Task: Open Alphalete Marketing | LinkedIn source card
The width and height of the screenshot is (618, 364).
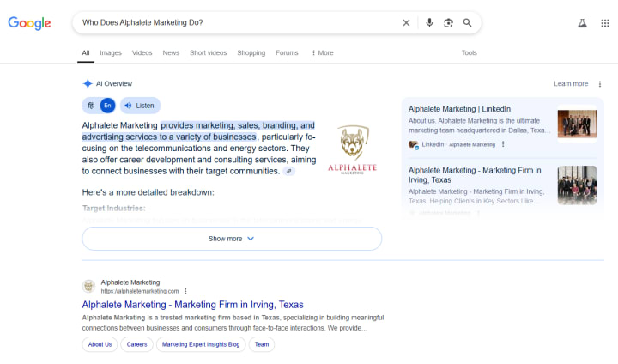Action: tap(459, 109)
